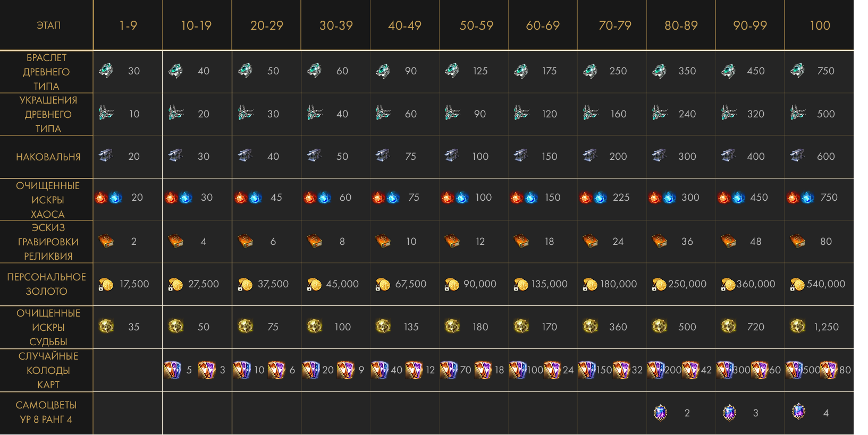Click the chaos sparks icons in column 60-69
The height and width of the screenshot is (435, 868).
[x=524, y=198]
